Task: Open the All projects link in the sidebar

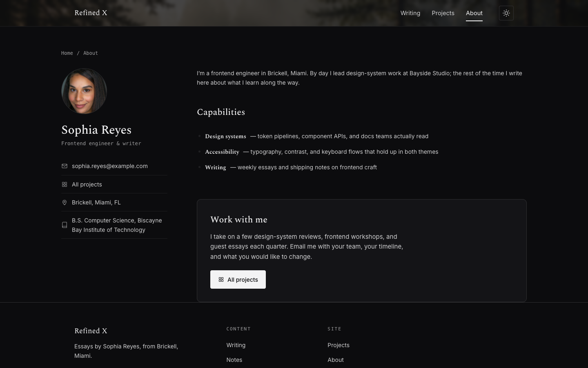Action: [x=87, y=184]
